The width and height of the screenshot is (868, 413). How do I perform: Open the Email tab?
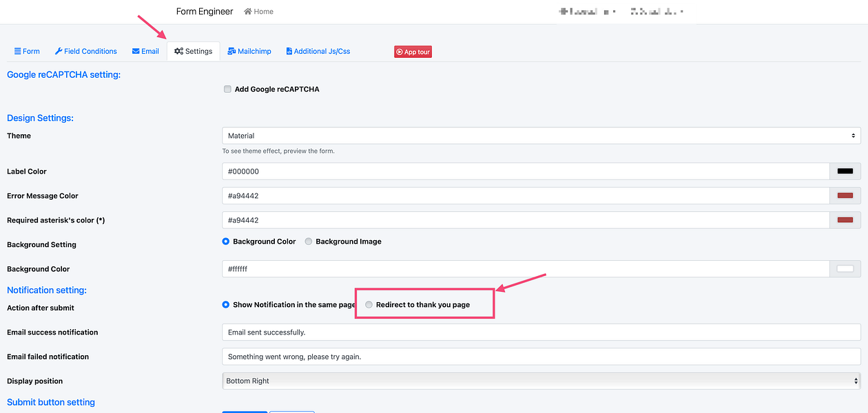(145, 52)
